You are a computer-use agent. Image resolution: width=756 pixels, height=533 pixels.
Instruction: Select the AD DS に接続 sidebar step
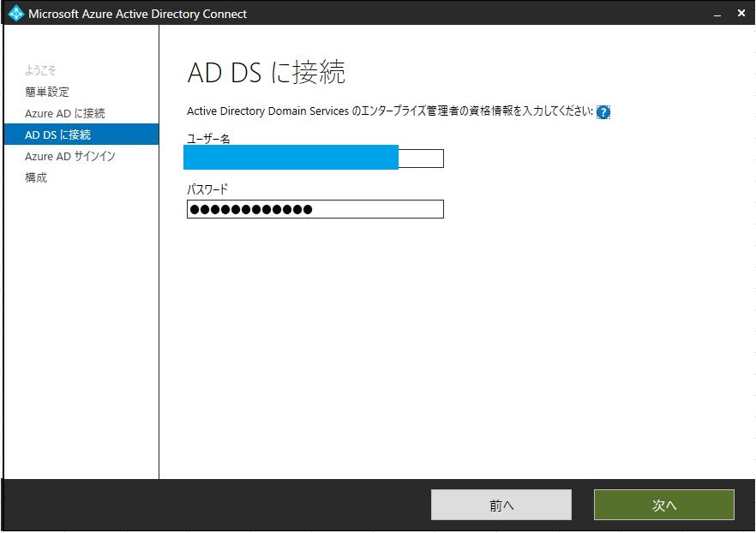81,135
